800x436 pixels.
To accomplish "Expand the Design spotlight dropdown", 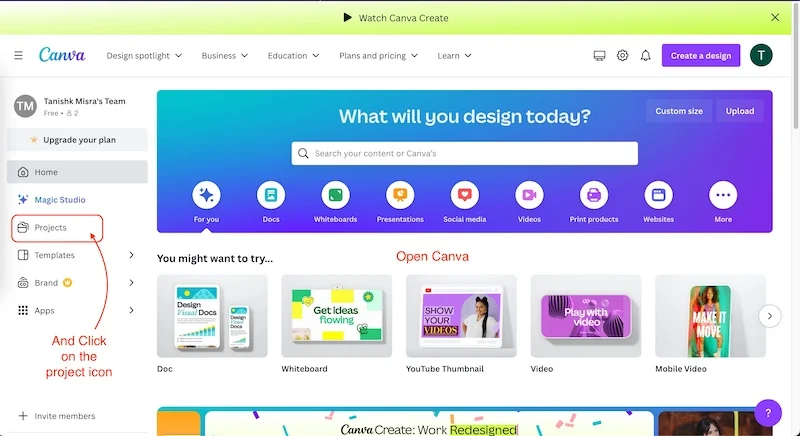I will tap(144, 56).
